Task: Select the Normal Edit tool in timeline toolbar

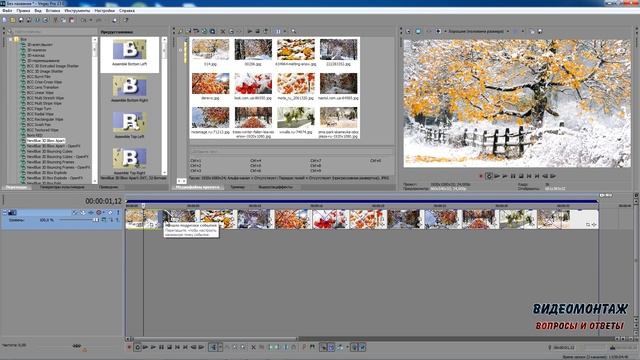Action: click(x=213, y=347)
